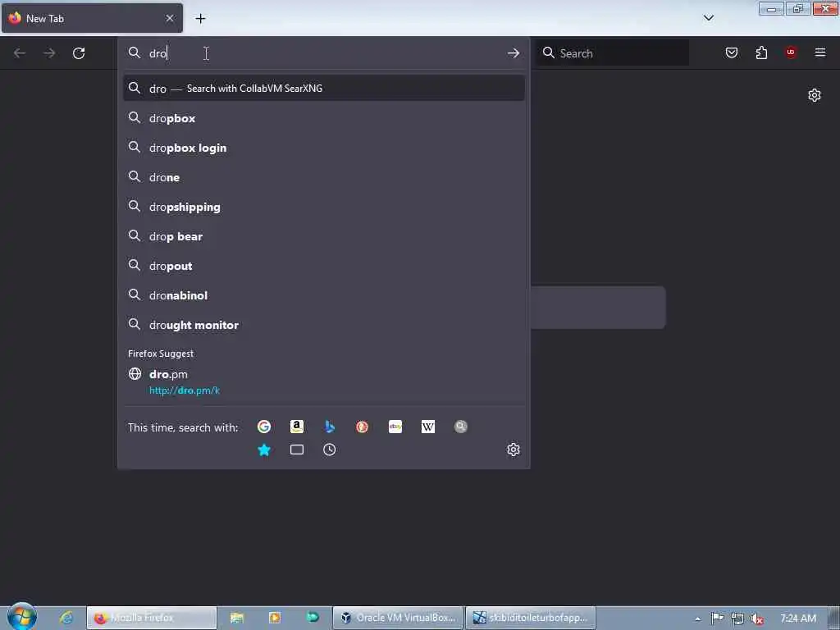Select the 'drone' suggestion
This screenshot has height=630, width=840.
pyautogui.click(x=323, y=177)
